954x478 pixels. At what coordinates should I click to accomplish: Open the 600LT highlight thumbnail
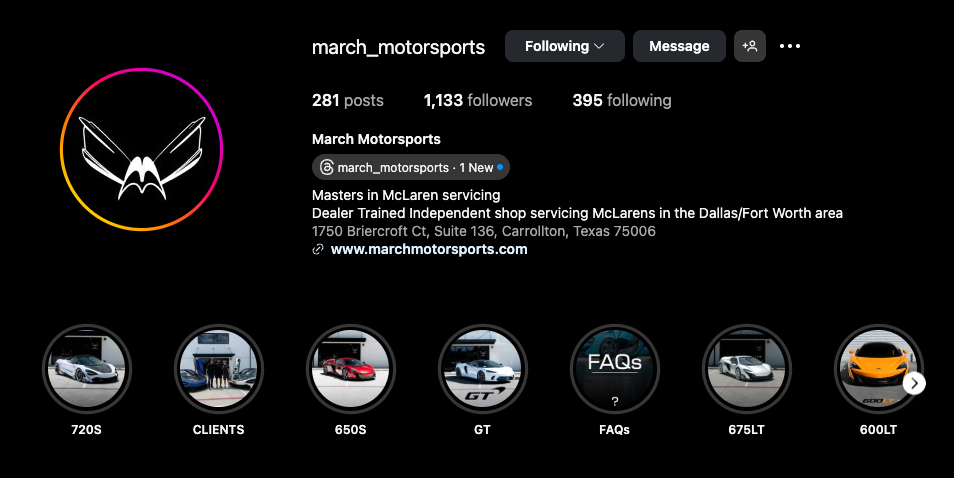(x=877, y=369)
